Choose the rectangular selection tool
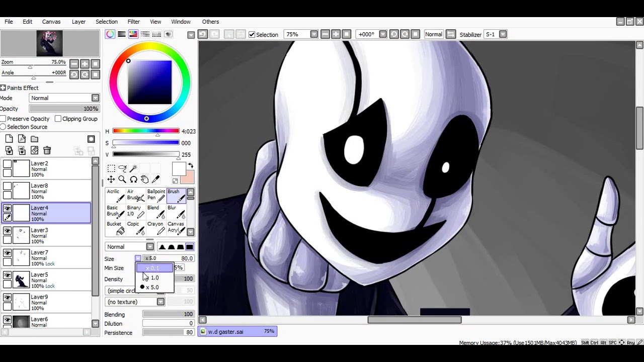The height and width of the screenshot is (362, 644). point(111,168)
